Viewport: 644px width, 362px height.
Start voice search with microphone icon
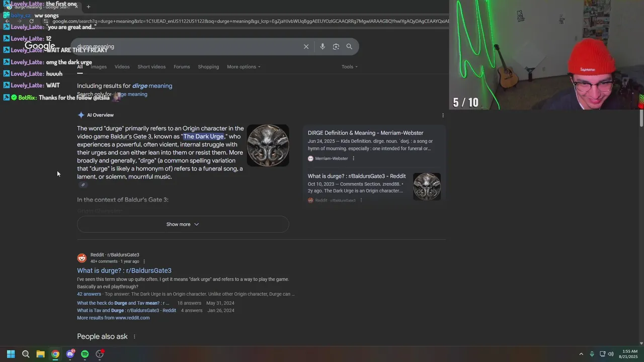(323, 47)
